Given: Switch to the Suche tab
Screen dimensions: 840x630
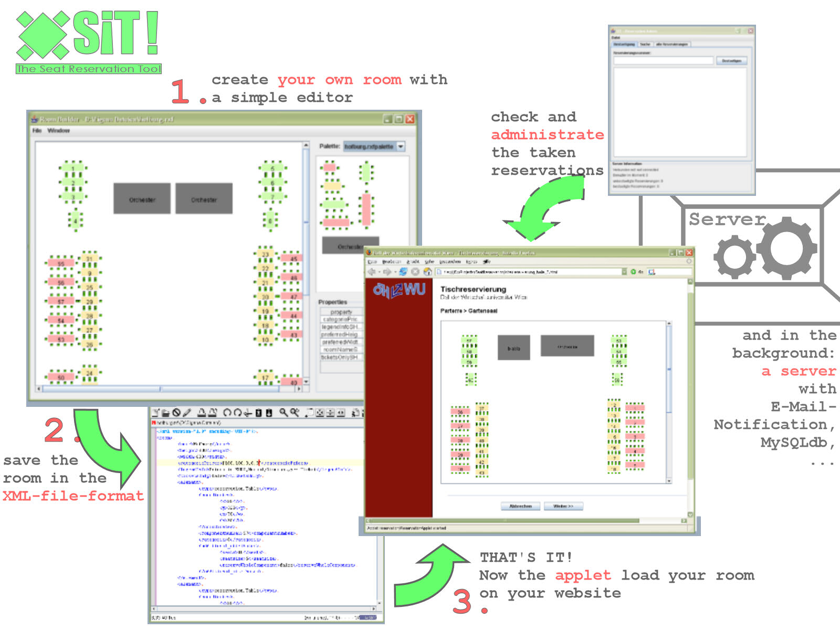Looking at the screenshot, I should (645, 44).
